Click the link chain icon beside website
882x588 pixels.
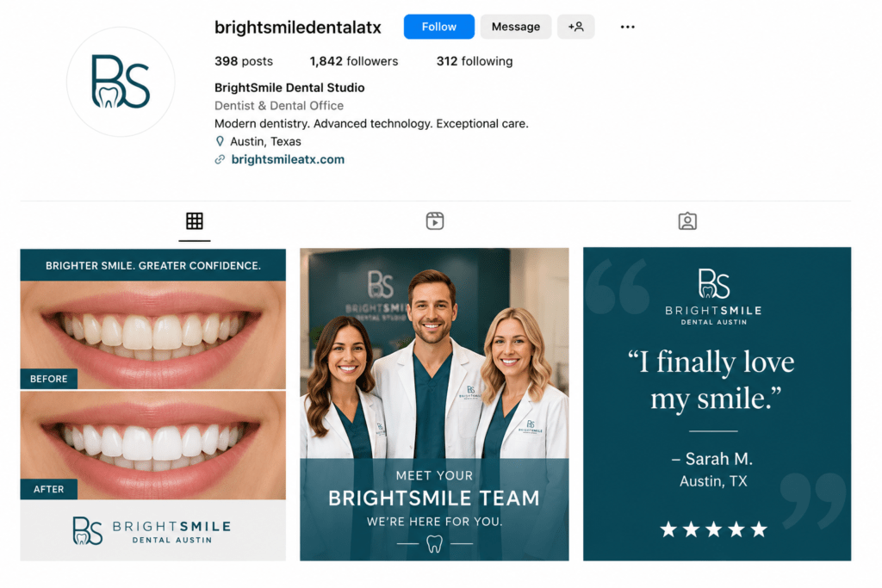(220, 159)
